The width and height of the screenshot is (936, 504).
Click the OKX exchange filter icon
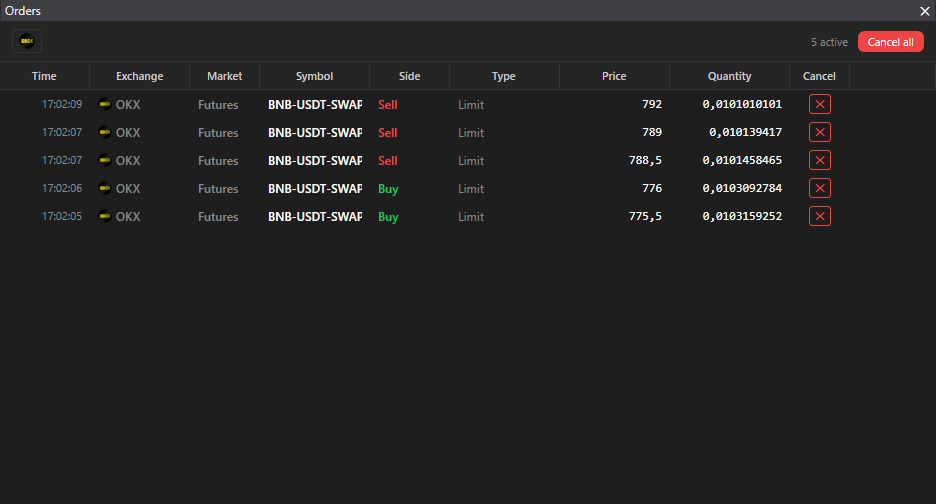(27, 41)
